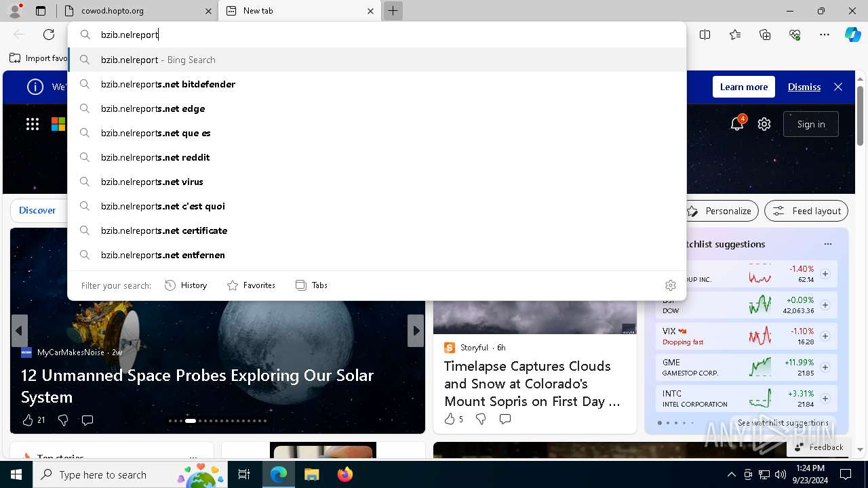Open File Explorer from taskbar
The height and width of the screenshot is (488, 868).
pyautogui.click(x=311, y=474)
